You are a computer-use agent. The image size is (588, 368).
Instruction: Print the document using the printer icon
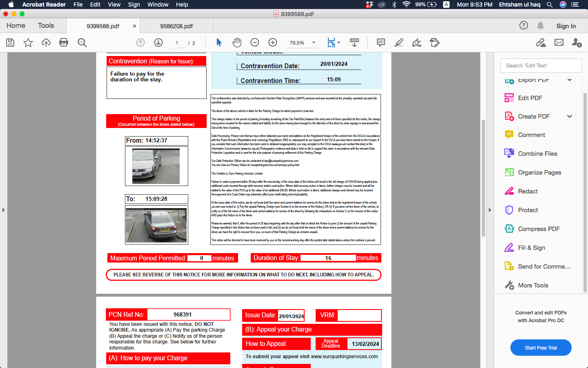64,43
